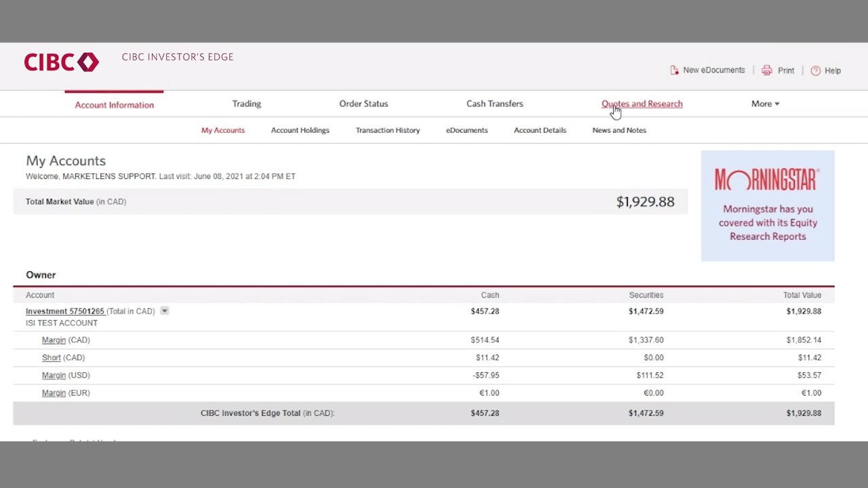The height and width of the screenshot is (488, 868).
Task: Click the CIBC diamond logo
Action: [62, 62]
